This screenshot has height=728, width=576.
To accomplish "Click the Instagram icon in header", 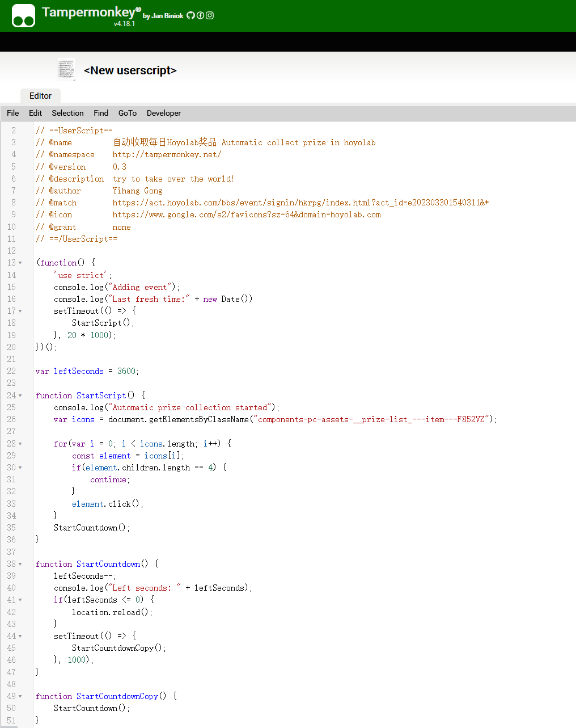I will 210,15.
